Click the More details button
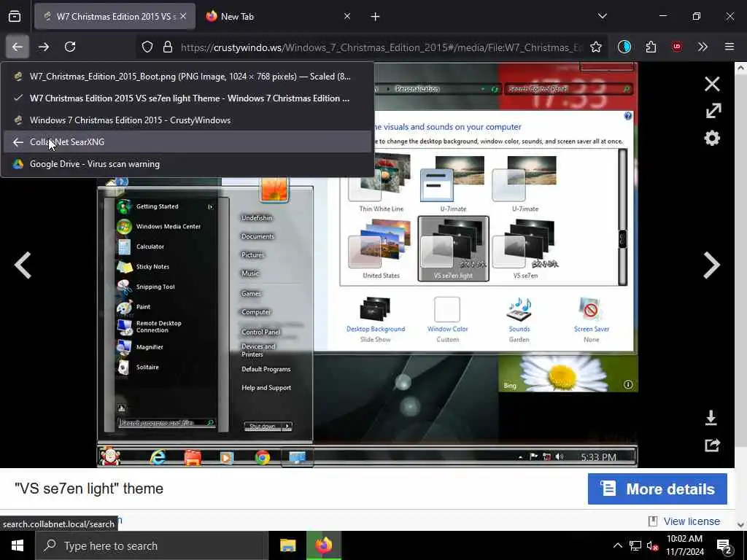Image resolution: width=747 pixels, height=560 pixels. [x=657, y=489]
